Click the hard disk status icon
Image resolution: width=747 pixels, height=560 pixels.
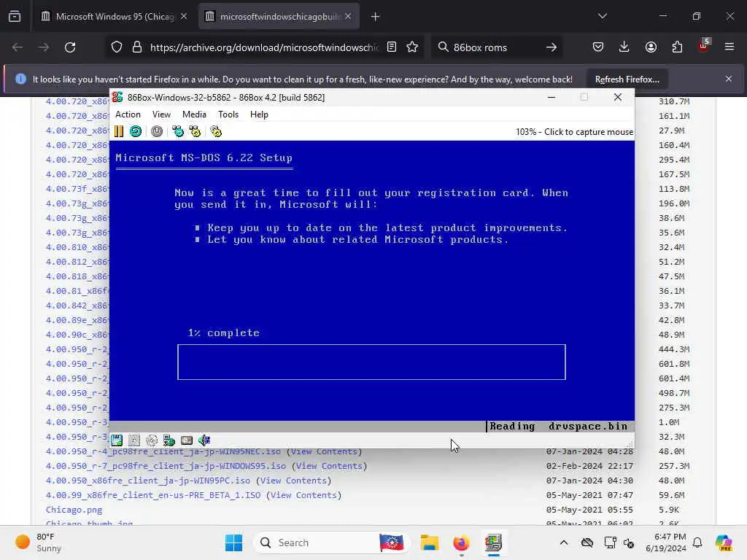(x=187, y=440)
